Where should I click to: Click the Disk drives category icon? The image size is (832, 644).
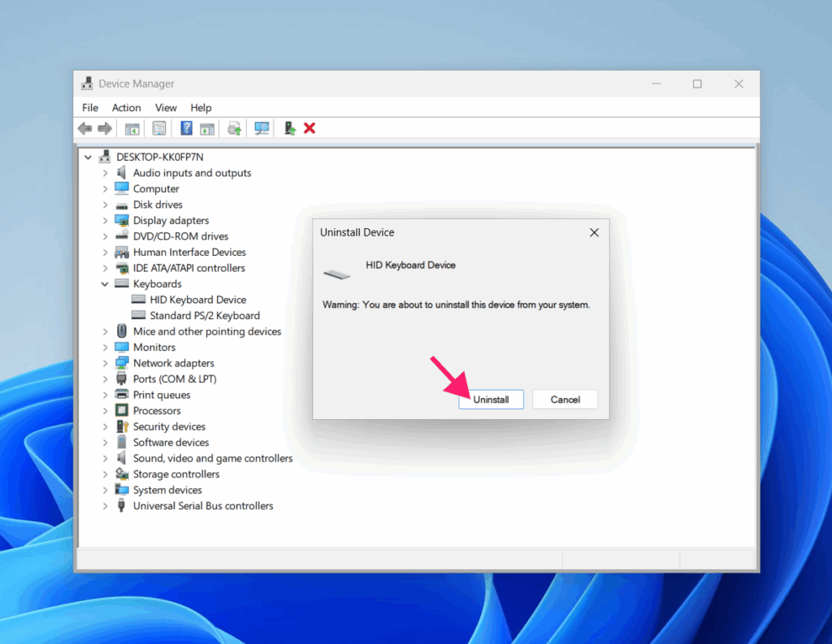[122, 205]
